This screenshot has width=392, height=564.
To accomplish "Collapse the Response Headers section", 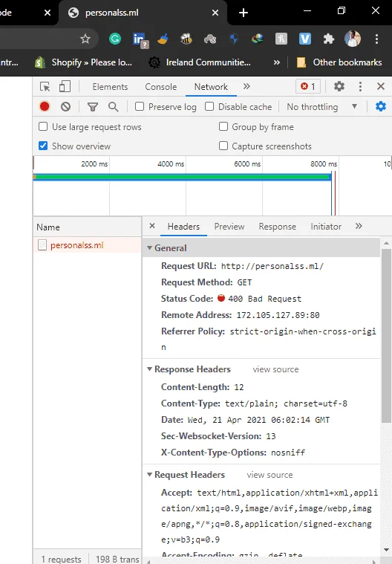I will [149, 369].
